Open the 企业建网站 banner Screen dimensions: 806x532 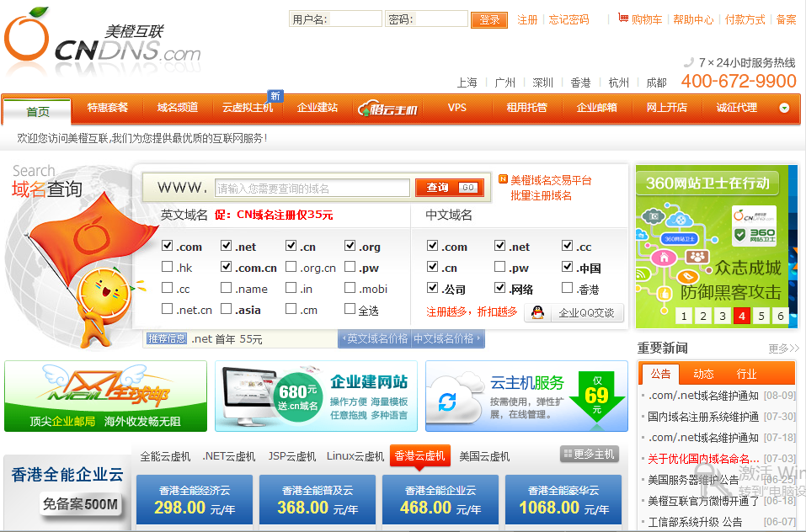316,396
